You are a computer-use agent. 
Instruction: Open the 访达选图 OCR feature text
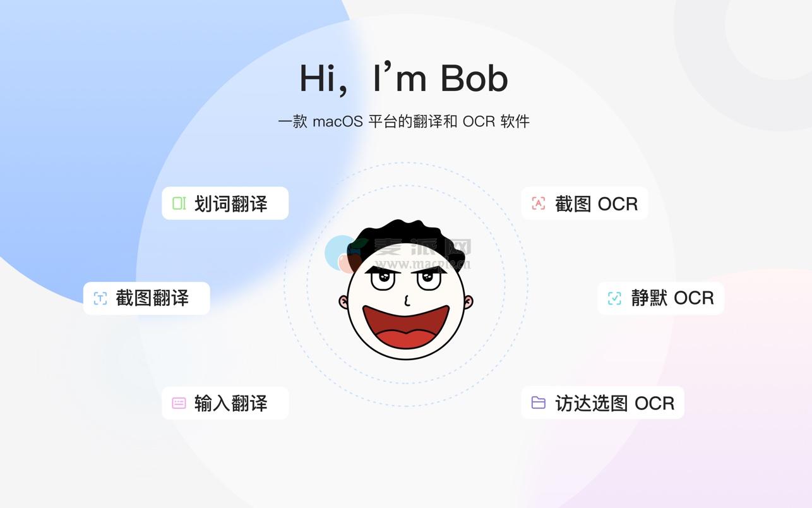click(614, 403)
